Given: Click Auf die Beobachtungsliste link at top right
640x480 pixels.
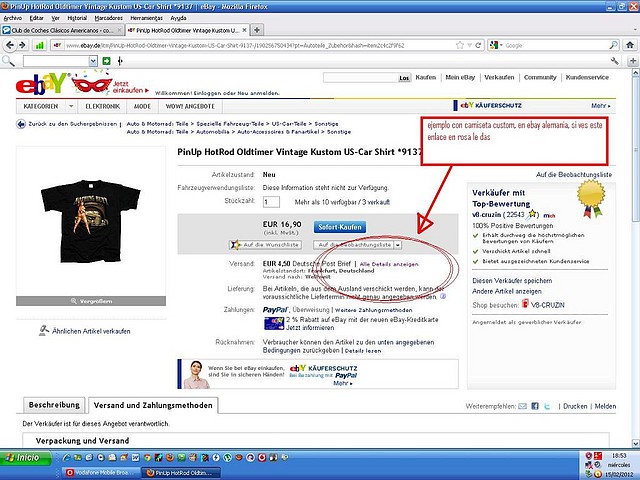Looking at the screenshot, I should [x=574, y=174].
